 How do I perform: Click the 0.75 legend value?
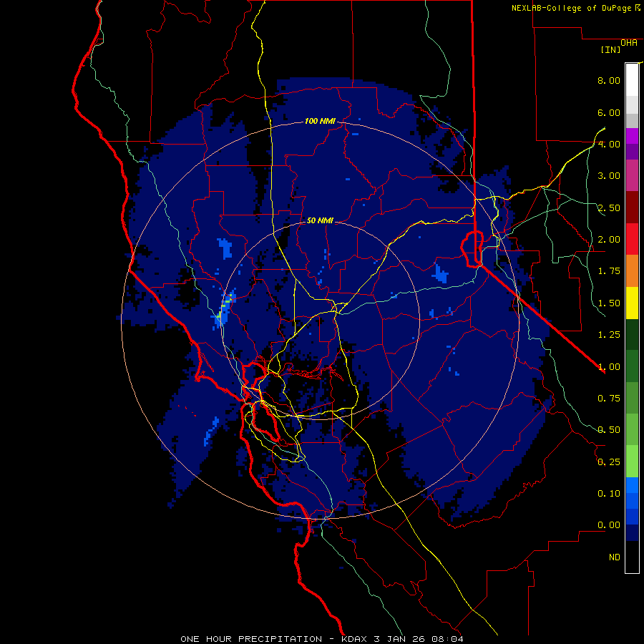pyautogui.click(x=609, y=399)
